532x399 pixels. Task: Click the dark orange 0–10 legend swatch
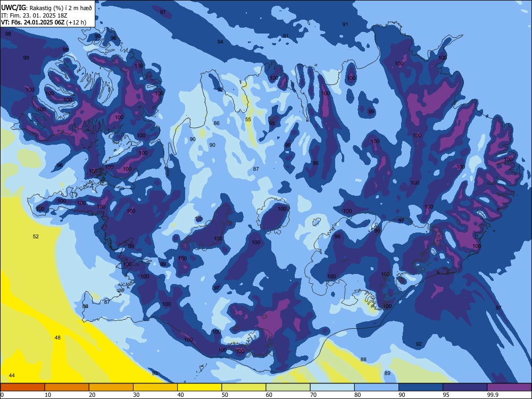(x=22, y=387)
